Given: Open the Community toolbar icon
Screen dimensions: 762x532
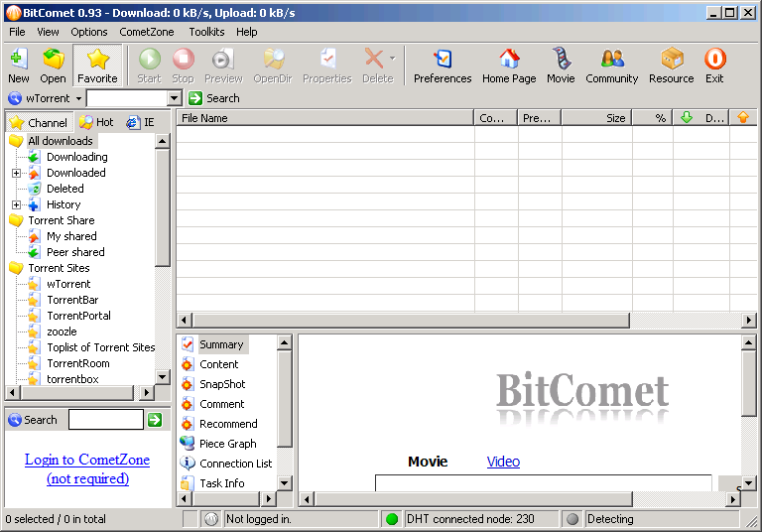Looking at the screenshot, I should [x=612, y=66].
